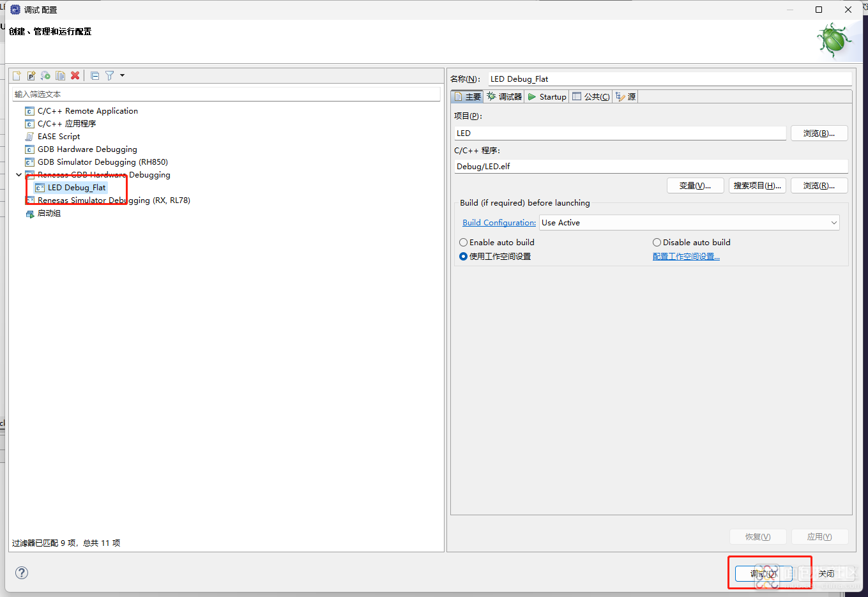Click the icon beside LED Debug_Flat
This screenshot has height=597, width=868.
tap(40, 188)
